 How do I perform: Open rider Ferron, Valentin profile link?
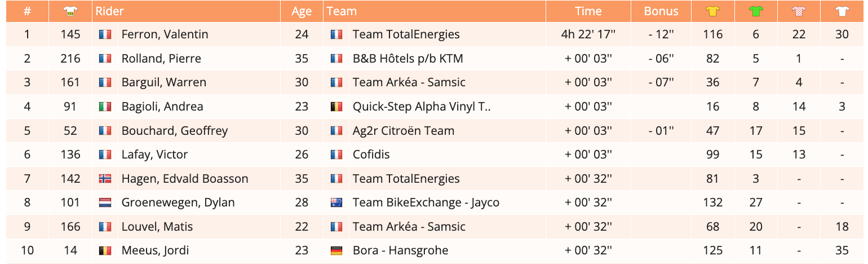click(165, 34)
